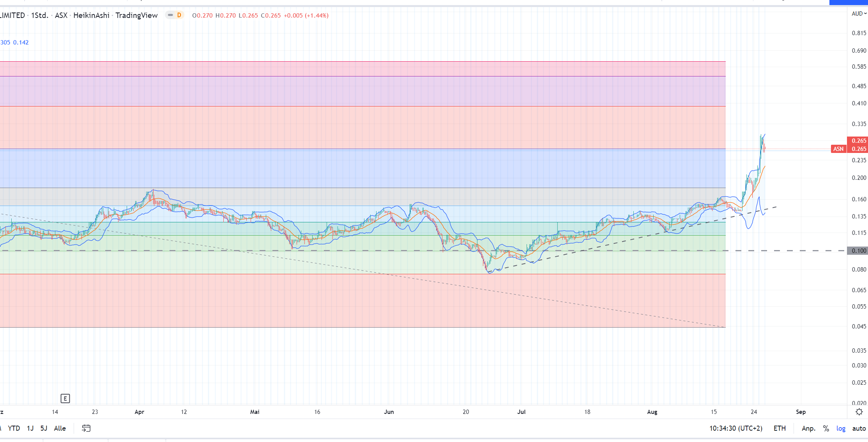Toggle the auto scale option
Screen dimensions: 868x442
(859, 428)
